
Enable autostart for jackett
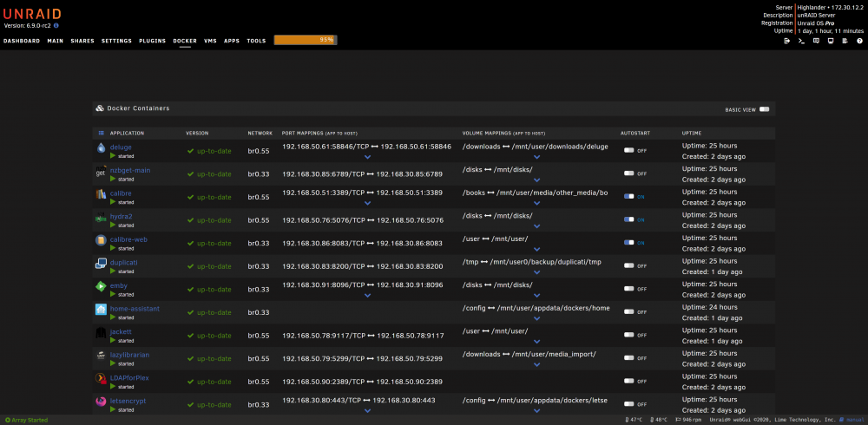tap(628, 336)
